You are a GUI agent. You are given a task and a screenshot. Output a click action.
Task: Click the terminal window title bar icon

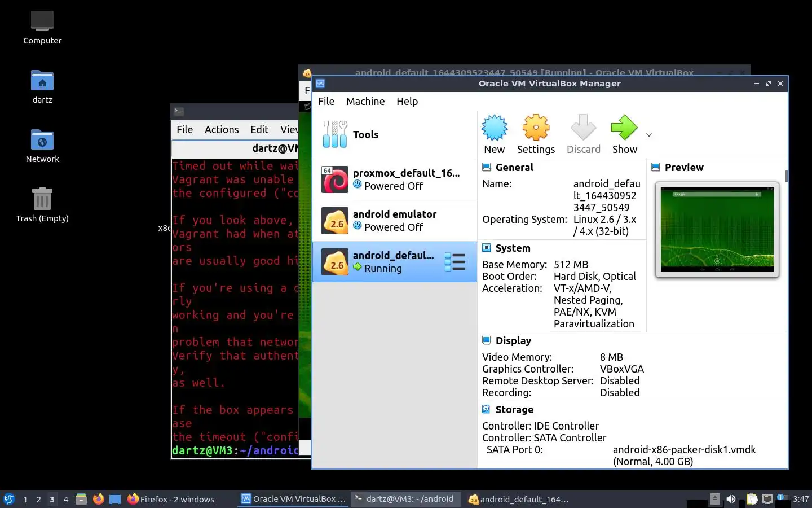[178, 112]
